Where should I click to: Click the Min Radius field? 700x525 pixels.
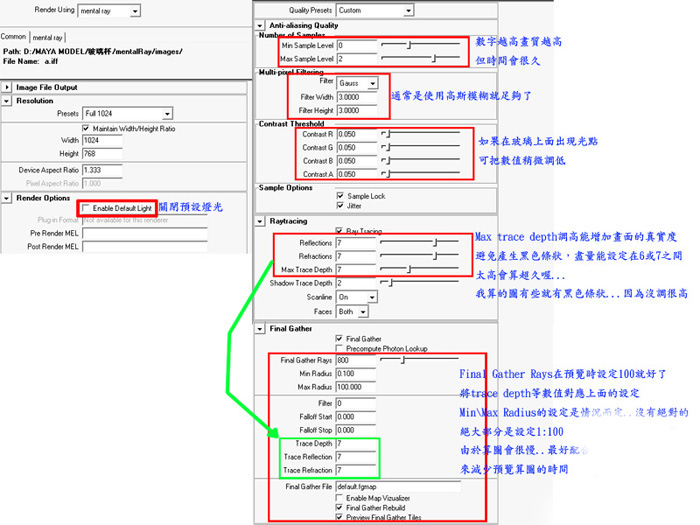coord(355,374)
